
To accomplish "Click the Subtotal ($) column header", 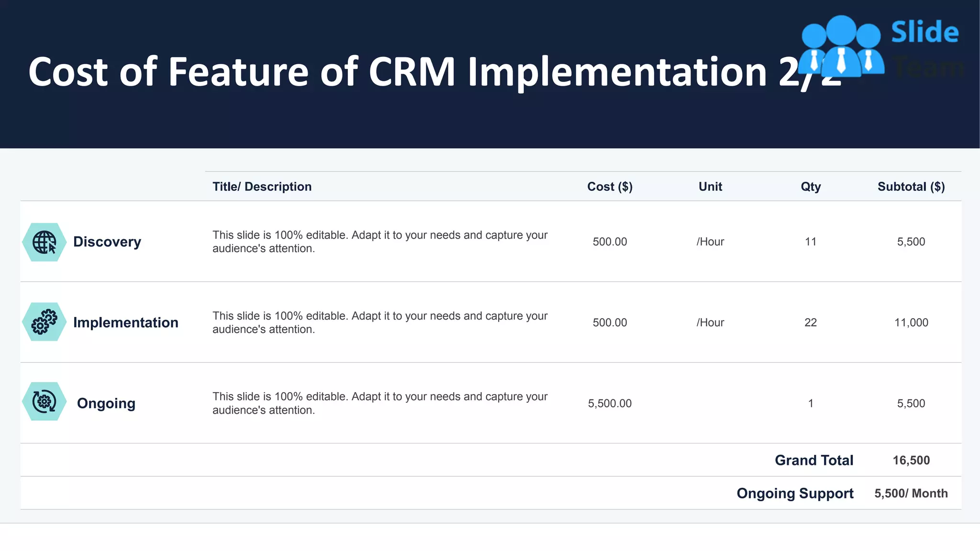I will click(911, 187).
